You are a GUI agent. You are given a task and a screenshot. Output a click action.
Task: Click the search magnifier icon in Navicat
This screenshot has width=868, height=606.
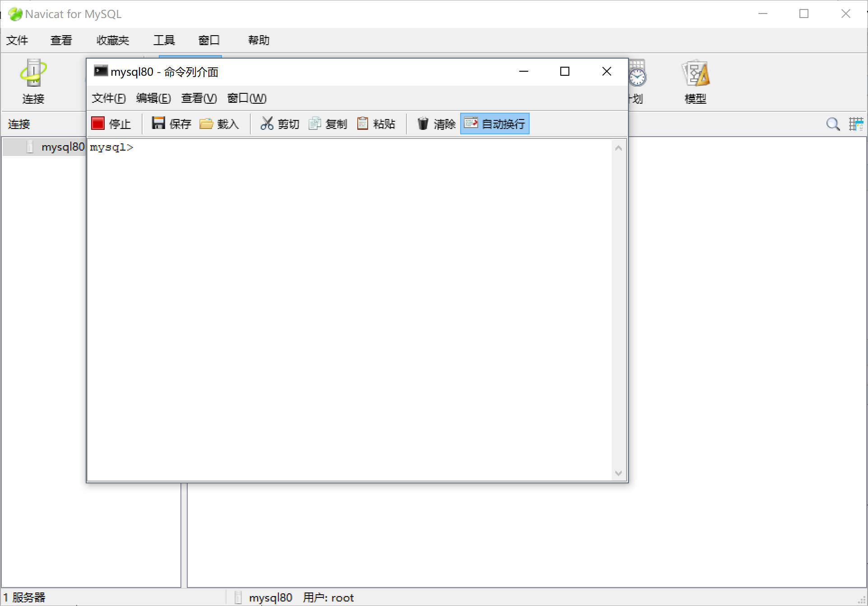833,124
